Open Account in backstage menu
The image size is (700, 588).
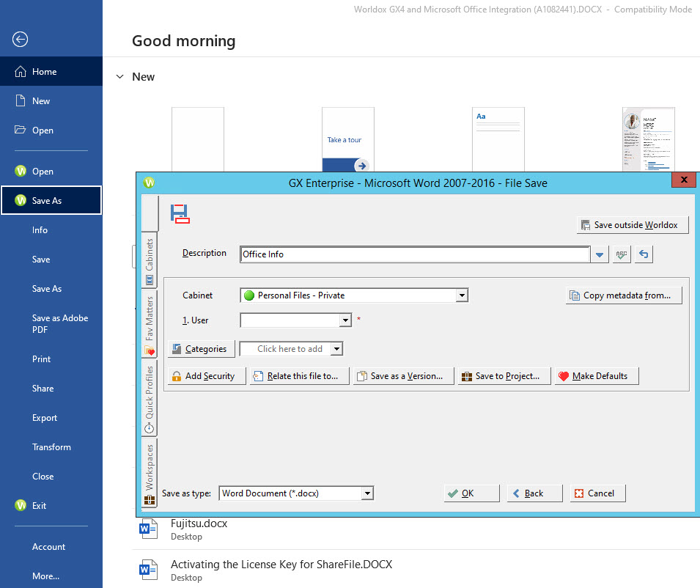51,546
